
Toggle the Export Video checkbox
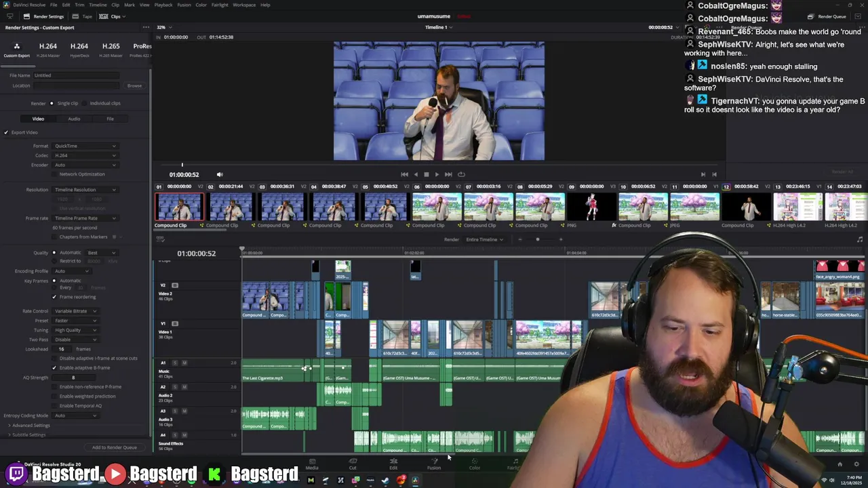click(5, 132)
